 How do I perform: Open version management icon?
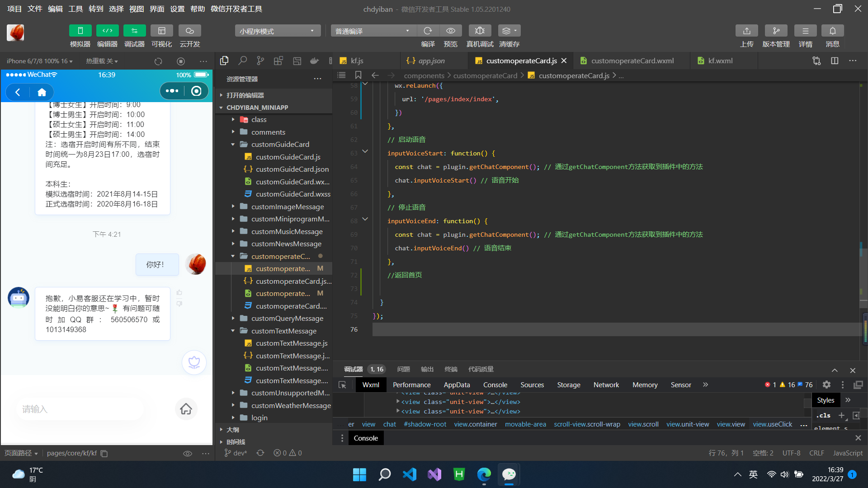coord(776,31)
